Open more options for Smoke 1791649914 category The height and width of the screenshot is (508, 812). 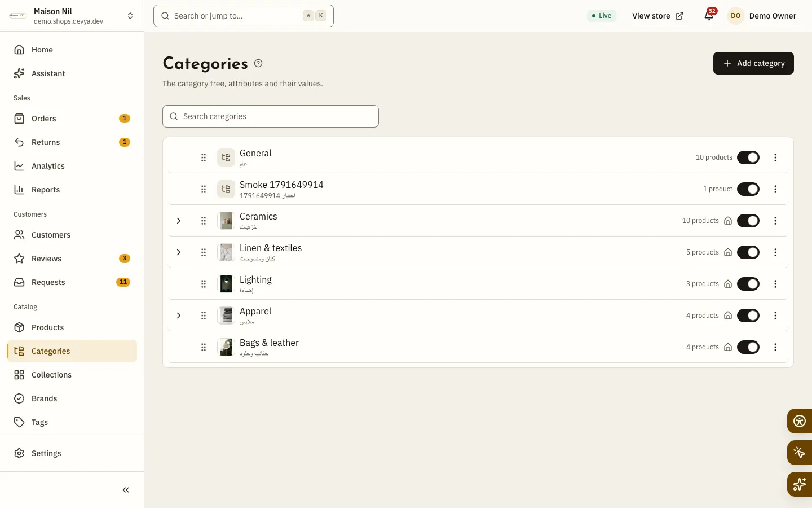775,189
